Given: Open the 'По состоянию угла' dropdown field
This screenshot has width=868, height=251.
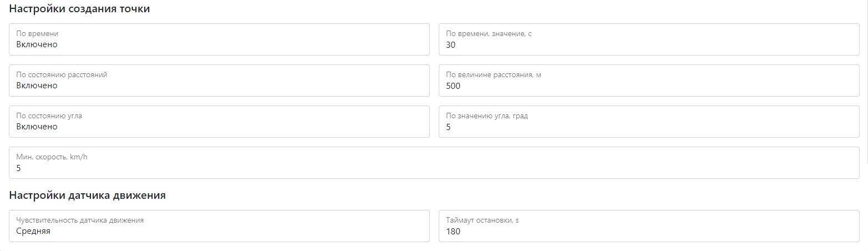Looking at the screenshot, I should [219, 122].
